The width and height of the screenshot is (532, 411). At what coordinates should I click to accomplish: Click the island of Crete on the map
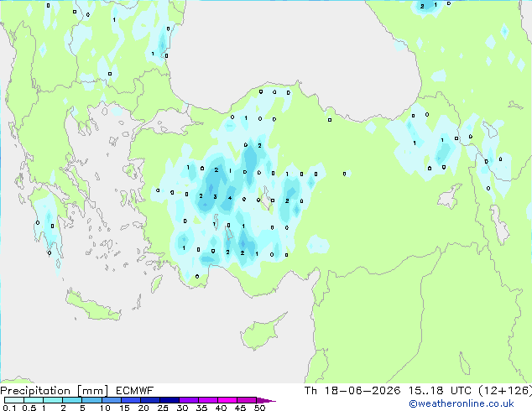tap(93, 306)
